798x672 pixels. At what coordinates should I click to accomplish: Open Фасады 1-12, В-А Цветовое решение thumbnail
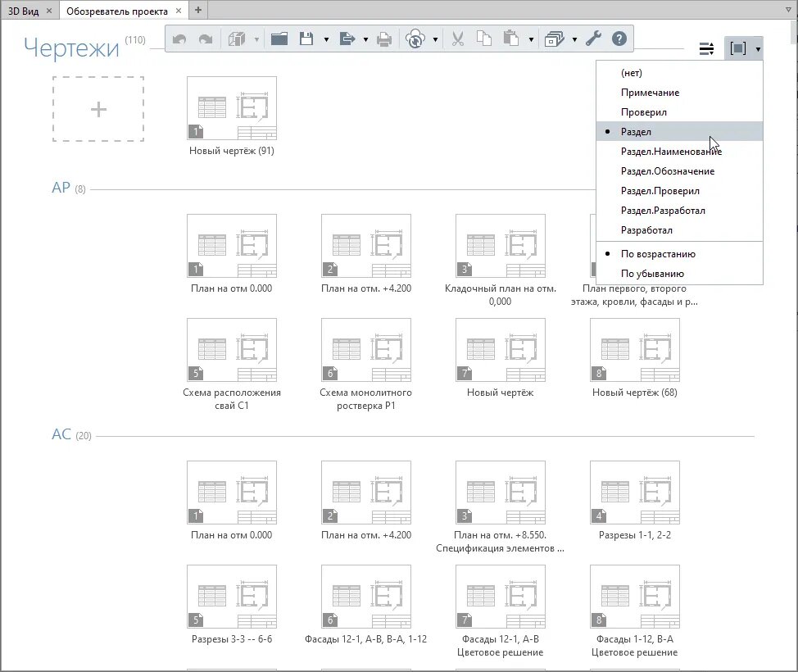click(x=635, y=597)
